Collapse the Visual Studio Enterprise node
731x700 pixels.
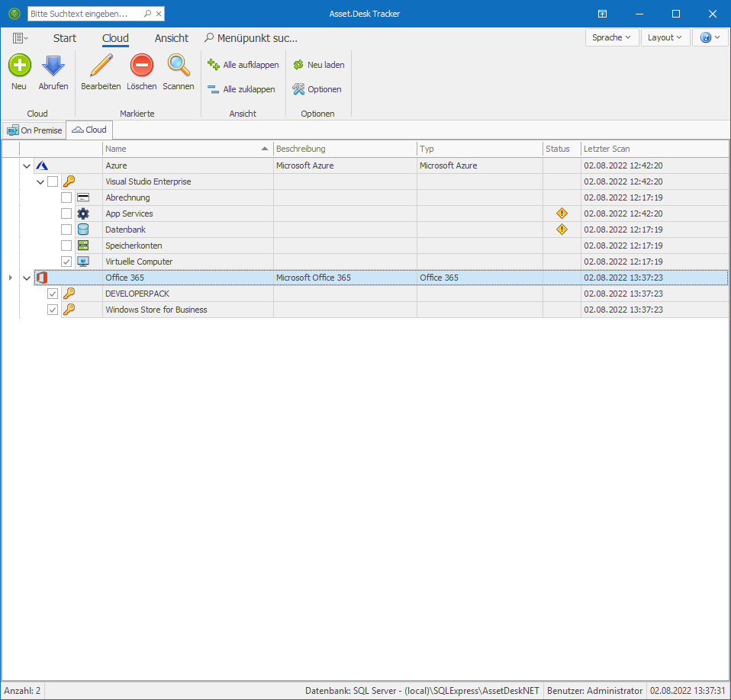[x=40, y=181]
